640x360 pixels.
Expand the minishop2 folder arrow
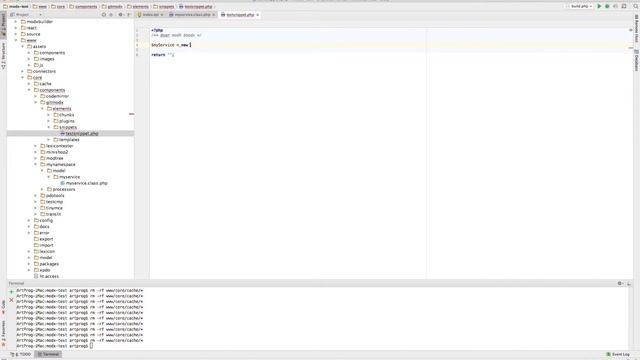click(36, 152)
